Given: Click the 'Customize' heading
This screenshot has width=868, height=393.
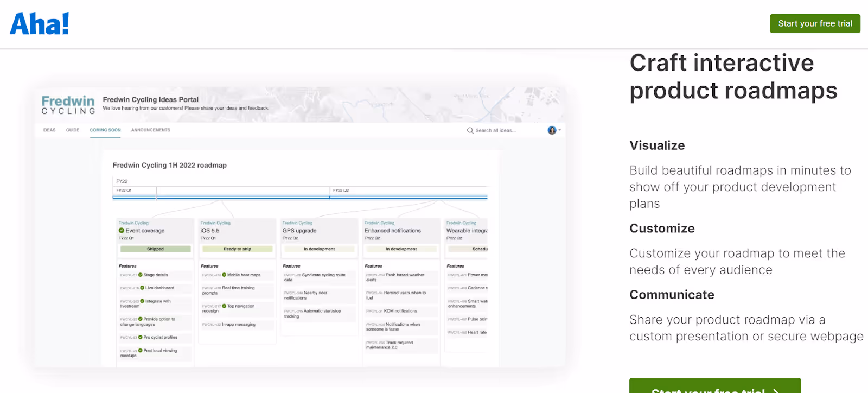Looking at the screenshot, I should [x=662, y=229].
